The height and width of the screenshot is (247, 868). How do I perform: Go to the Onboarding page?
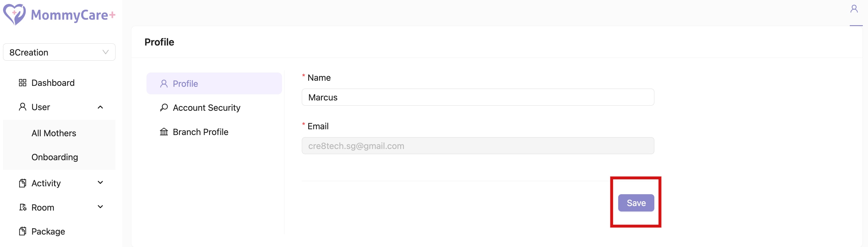55,157
